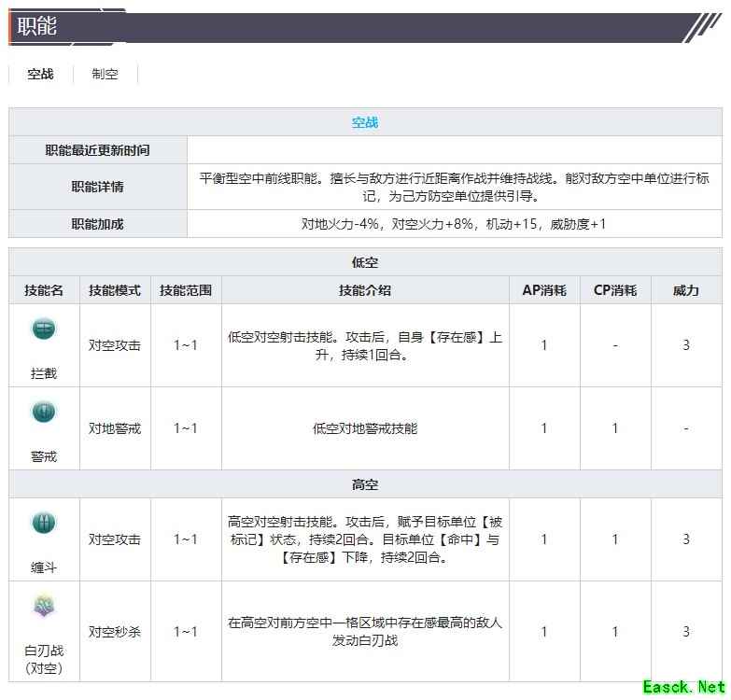Open the Easck.Net watermark link
This screenshot has height=700, width=731.
(682, 688)
